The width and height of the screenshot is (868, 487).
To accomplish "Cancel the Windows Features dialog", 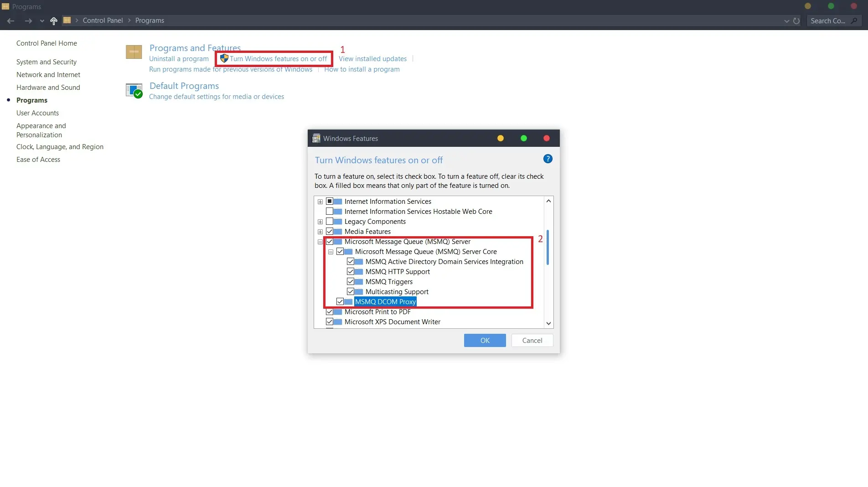I will pos(532,341).
